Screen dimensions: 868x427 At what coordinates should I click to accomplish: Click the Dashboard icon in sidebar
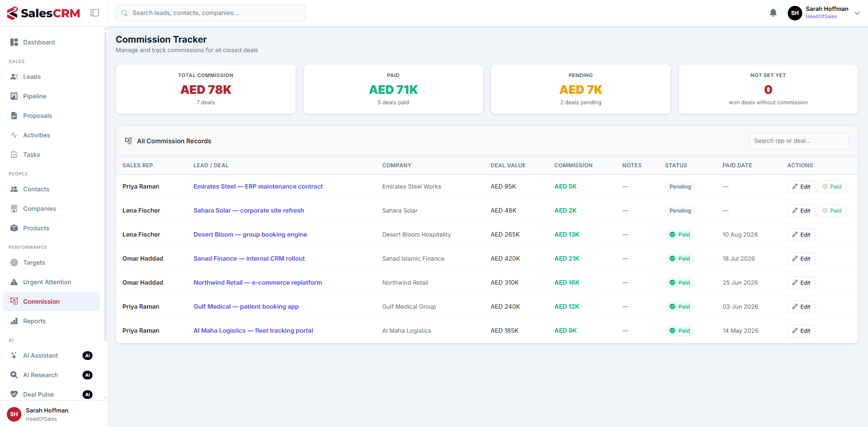coord(14,42)
